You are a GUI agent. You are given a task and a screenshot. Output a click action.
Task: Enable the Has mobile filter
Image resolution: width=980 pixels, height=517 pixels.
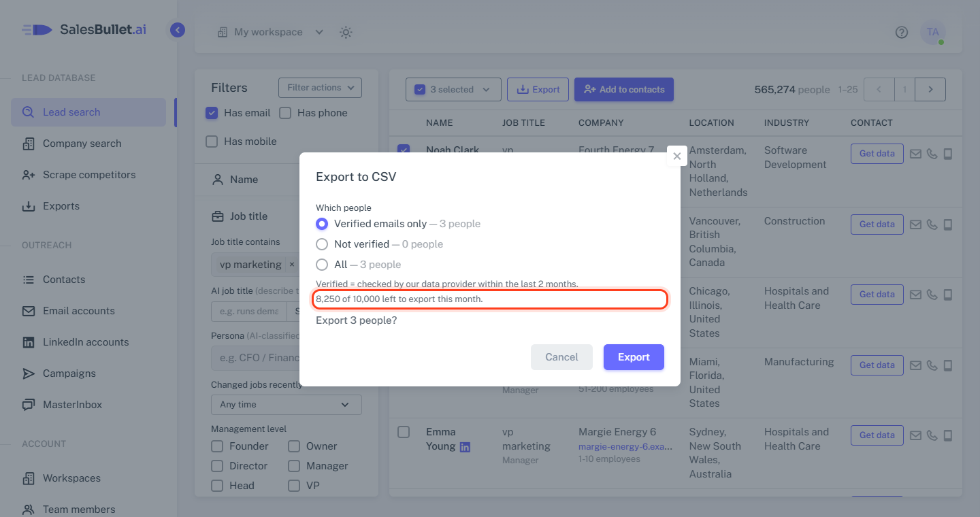(212, 141)
